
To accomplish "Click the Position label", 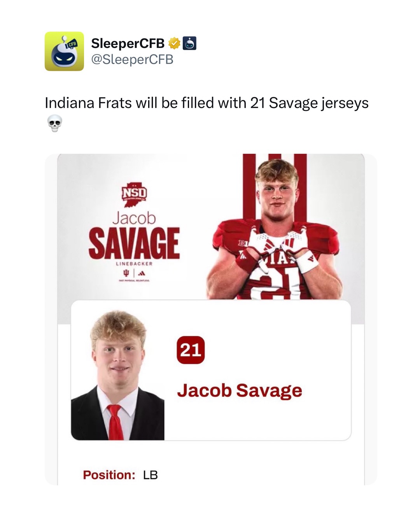I will coord(109,475).
